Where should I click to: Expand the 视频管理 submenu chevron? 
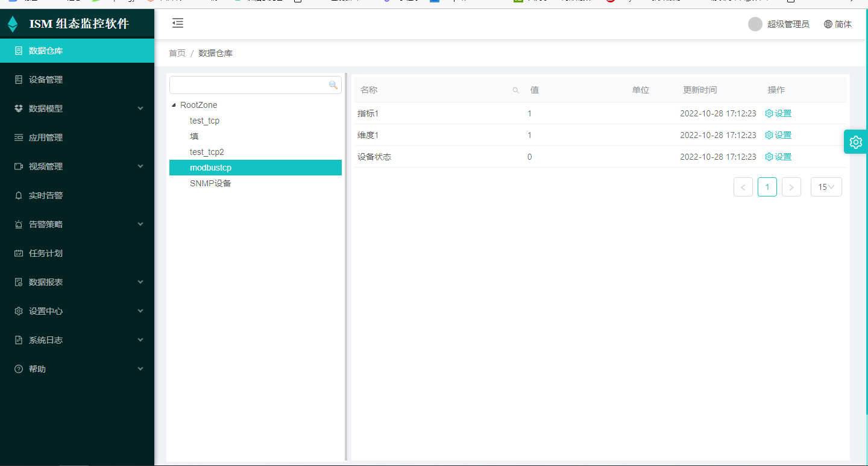click(140, 166)
